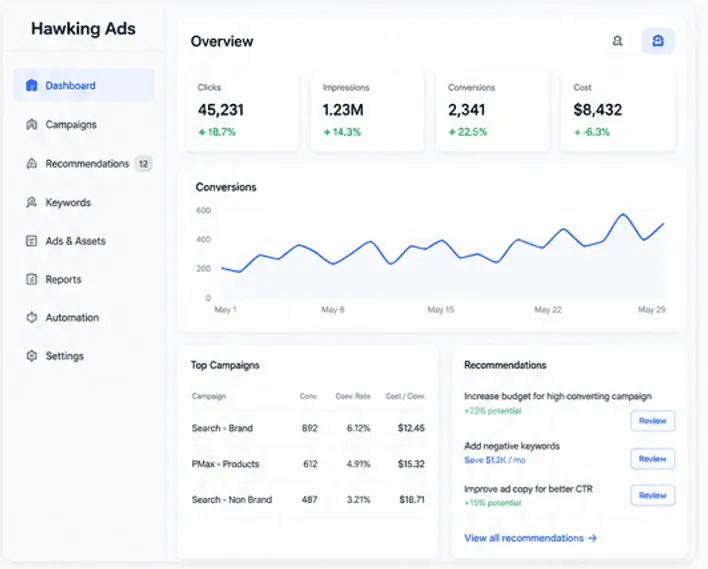Click the Recommendations sidebar icon
The width and height of the screenshot is (708, 569).
[32, 163]
